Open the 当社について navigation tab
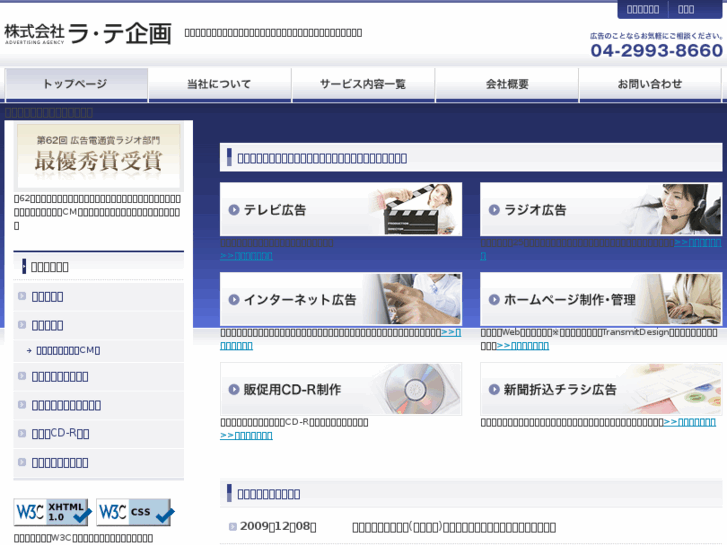Screen dimensions: 727x545 pyautogui.click(x=220, y=84)
